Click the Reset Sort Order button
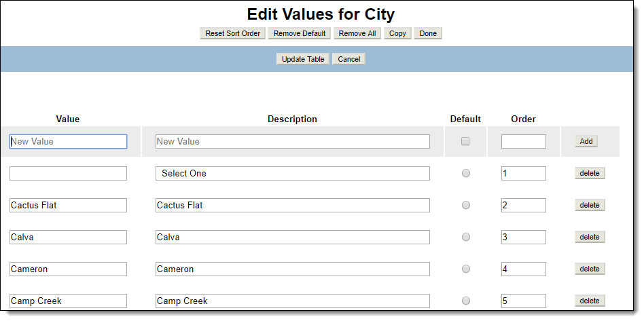This screenshot has width=644, height=321. click(233, 34)
